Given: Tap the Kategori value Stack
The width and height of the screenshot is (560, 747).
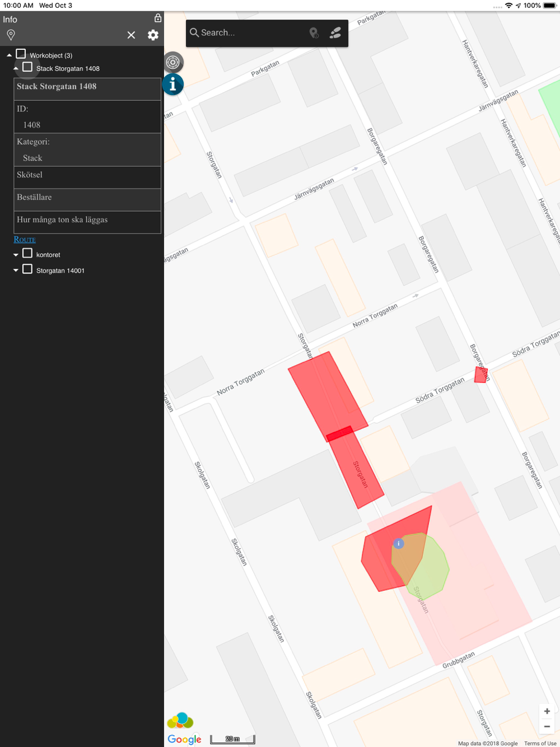Looking at the screenshot, I should click(32, 158).
